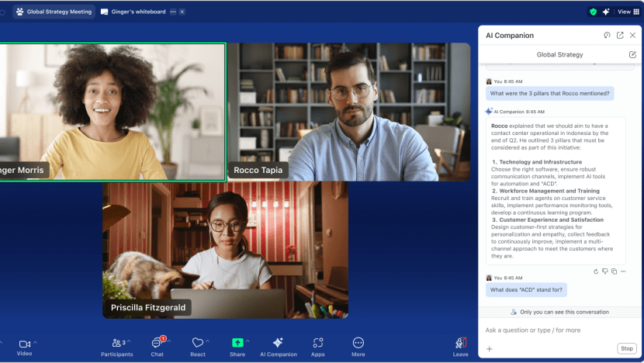Open AI Companion conversation history
Screen dimensions: 644x363
(607, 36)
